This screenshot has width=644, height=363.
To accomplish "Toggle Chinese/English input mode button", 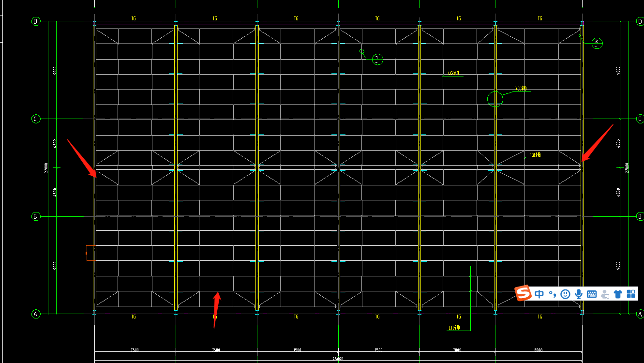I will click(x=539, y=294).
